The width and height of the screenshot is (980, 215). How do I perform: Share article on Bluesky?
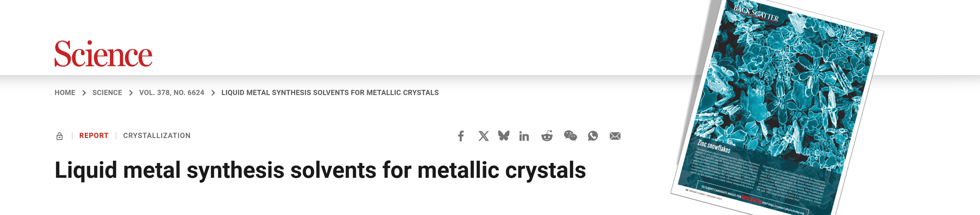504,136
